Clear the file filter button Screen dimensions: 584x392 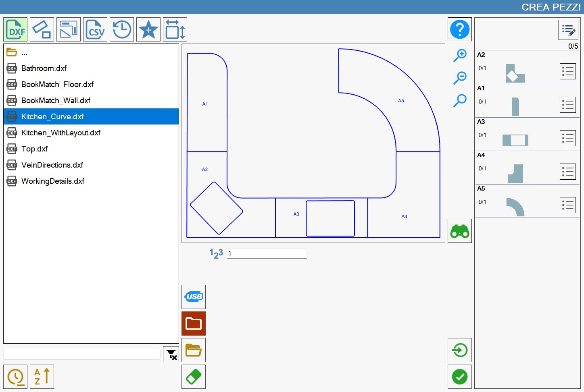[171, 354]
